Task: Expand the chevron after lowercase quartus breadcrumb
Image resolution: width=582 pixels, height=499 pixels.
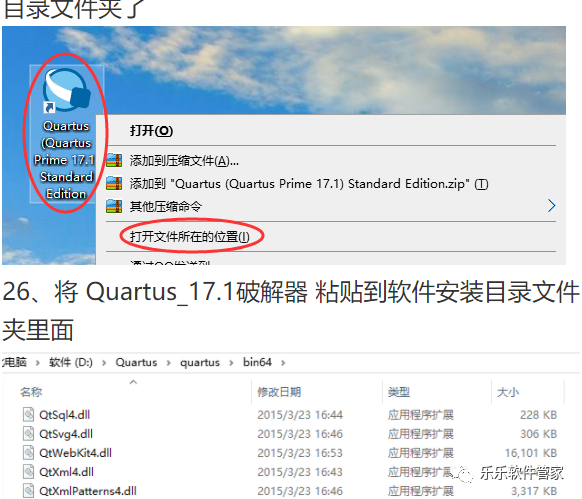Action: (231, 363)
